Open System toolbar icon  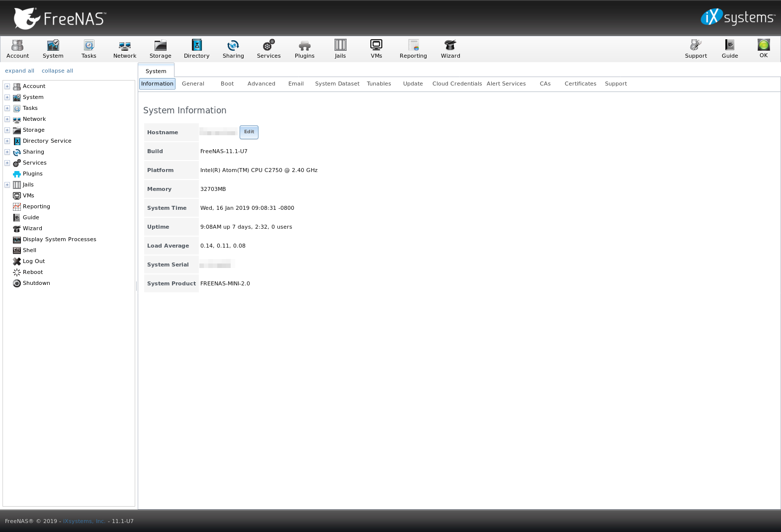(53, 49)
